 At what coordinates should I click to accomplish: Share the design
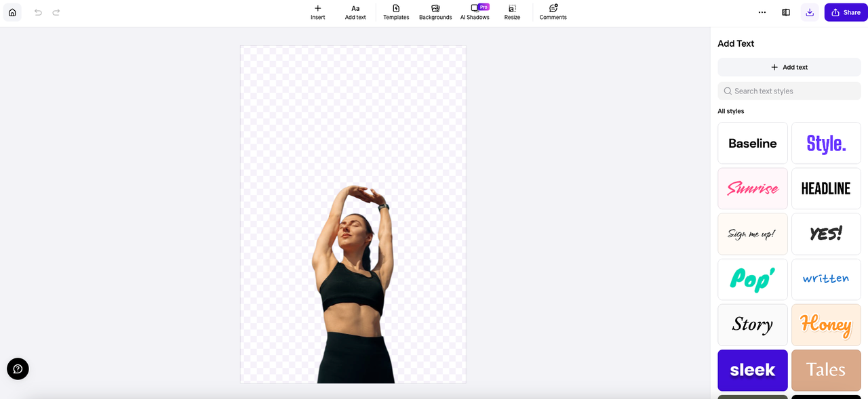(846, 12)
